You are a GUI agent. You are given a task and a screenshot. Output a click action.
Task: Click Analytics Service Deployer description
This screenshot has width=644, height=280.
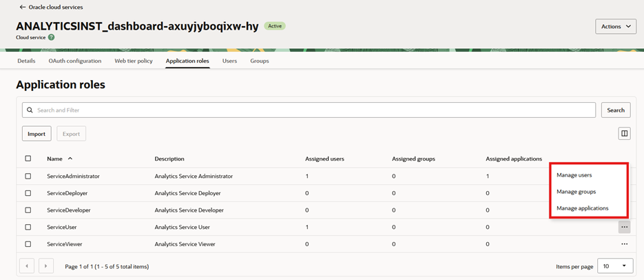[x=187, y=193]
